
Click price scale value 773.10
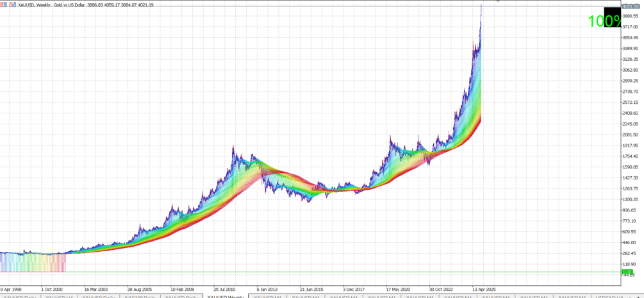pyautogui.click(x=630, y=221)
